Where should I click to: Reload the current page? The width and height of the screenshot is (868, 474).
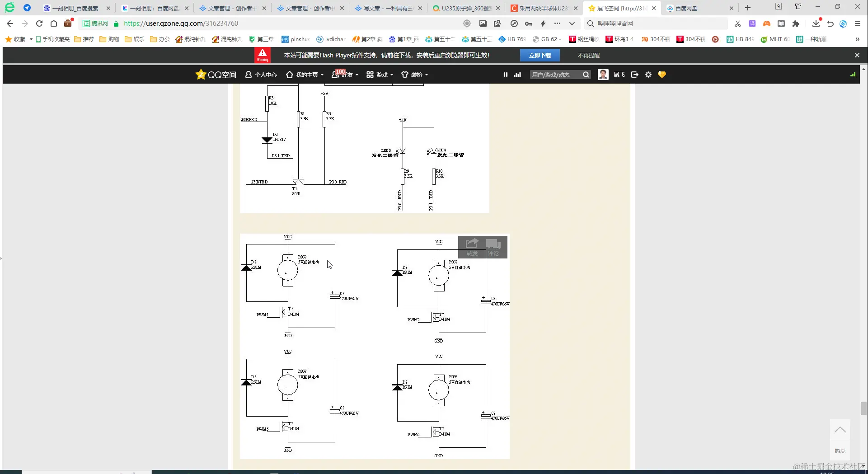click(39, 23)
